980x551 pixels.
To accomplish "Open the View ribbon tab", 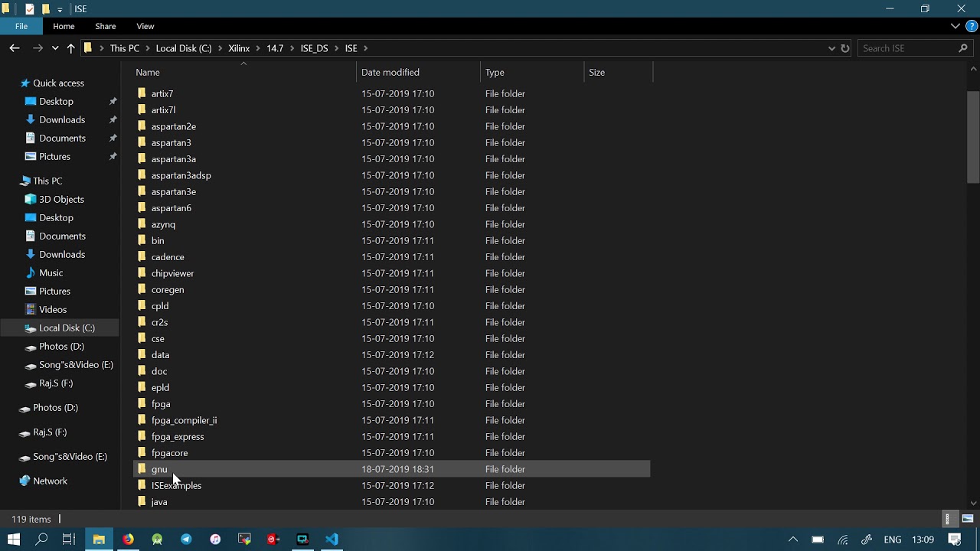I will (x=145, y=26).
